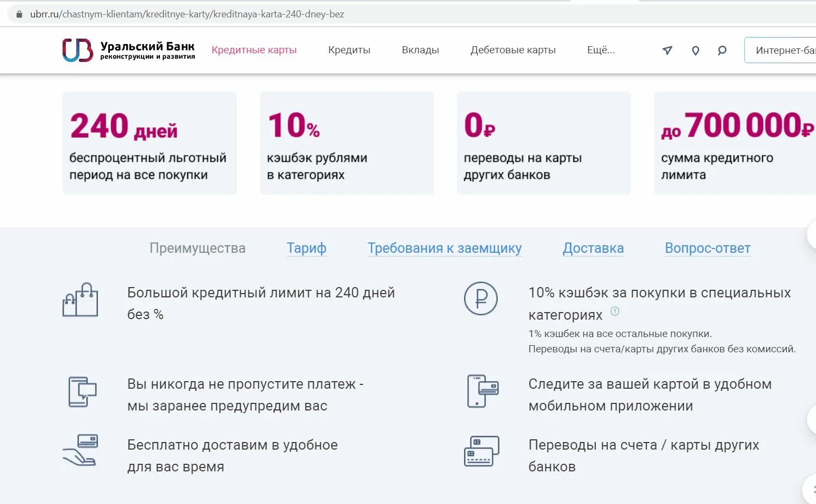This screenshot has width=816, height=504.
Task: Click the UBRR bank logo
Action: [78, 50]
